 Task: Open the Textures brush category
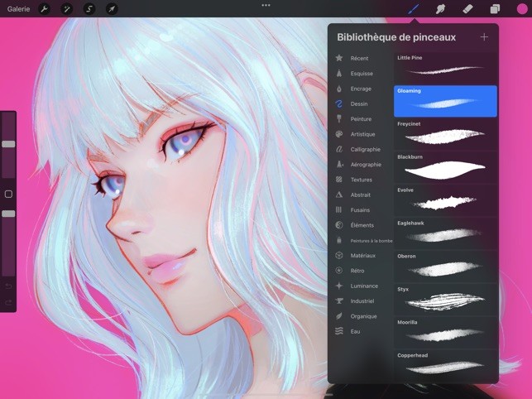[x=361, y=180]
